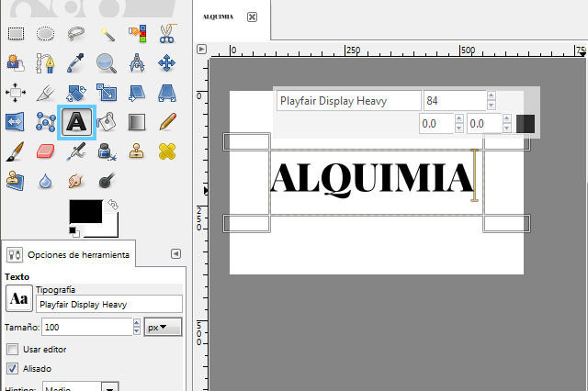
Task: Uncheck the Alisado option
Action: coord(12,368)
